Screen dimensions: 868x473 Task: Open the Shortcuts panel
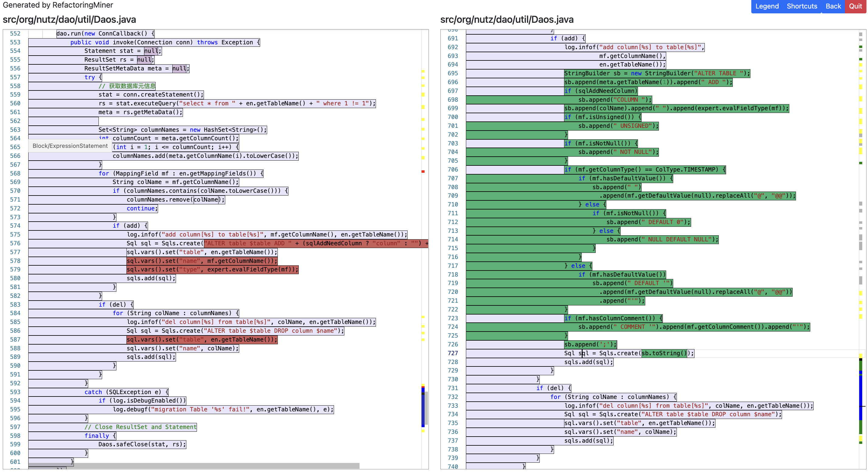tap(802, 6)
